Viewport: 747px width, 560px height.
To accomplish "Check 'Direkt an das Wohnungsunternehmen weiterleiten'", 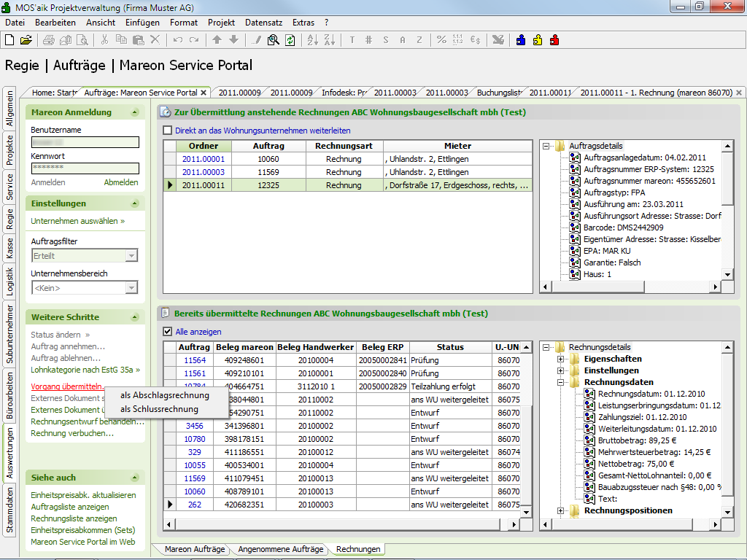I will [x=167, y=131].
